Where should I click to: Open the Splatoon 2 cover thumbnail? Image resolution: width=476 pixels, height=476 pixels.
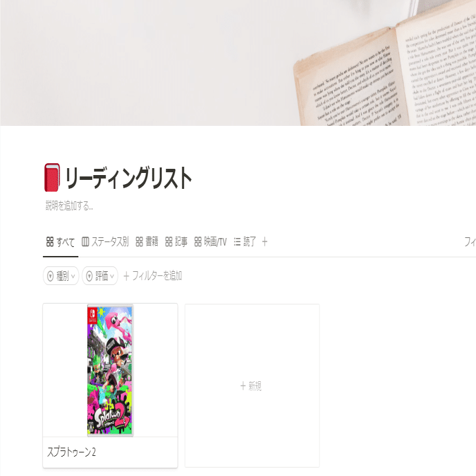[x=110, y=371]
